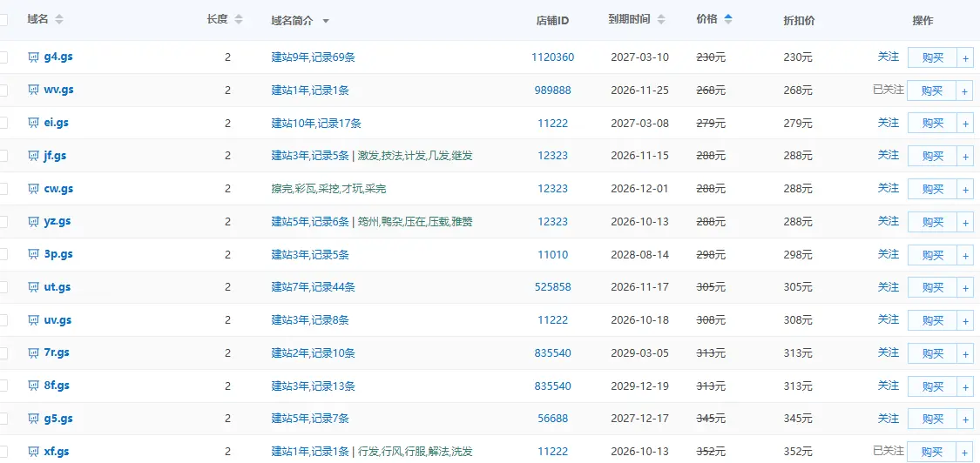Screen dimensions: 980x463
Task: Follow the g4.gs domain via 关注
Action: [889, 57]
